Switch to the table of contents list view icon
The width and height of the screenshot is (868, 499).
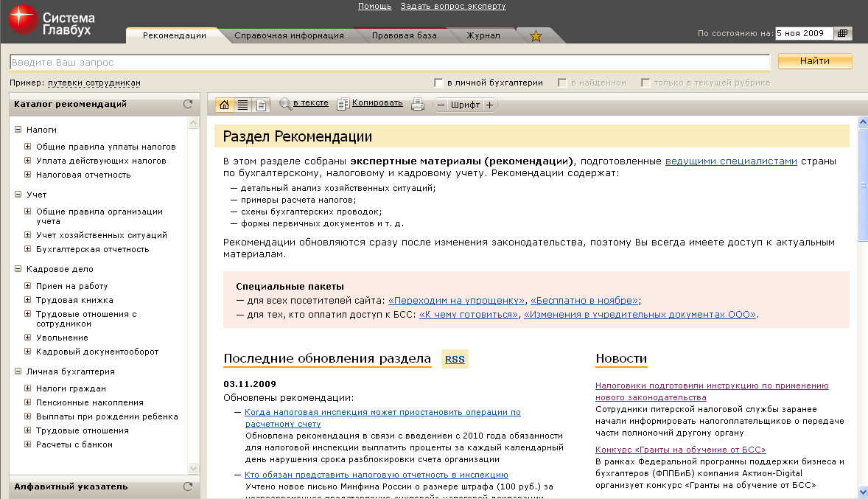coord(242,105)
